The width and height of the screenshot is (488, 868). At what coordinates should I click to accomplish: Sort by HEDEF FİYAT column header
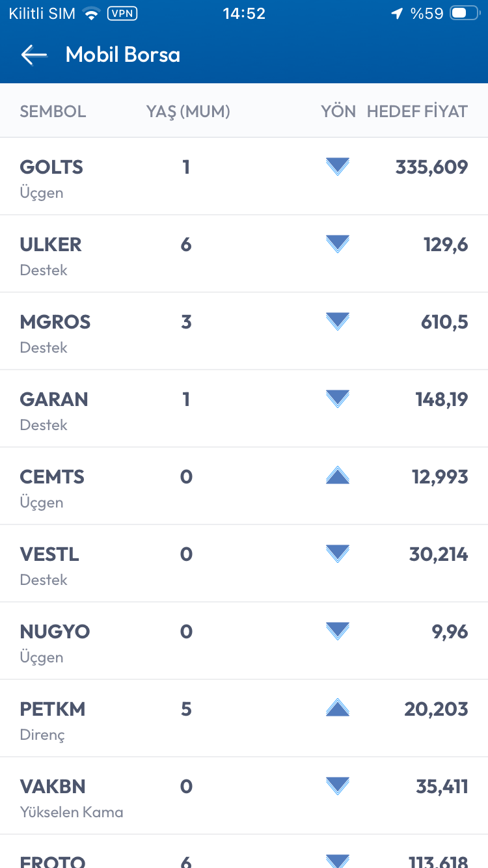tap(417, 111)
